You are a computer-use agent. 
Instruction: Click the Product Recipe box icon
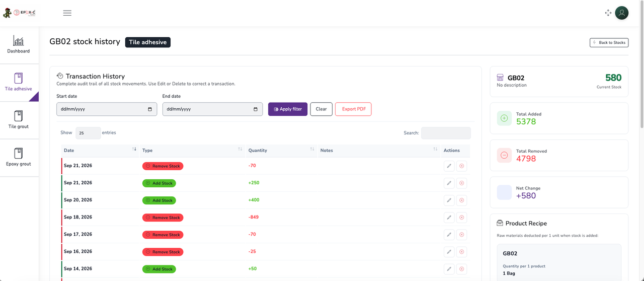500,223
